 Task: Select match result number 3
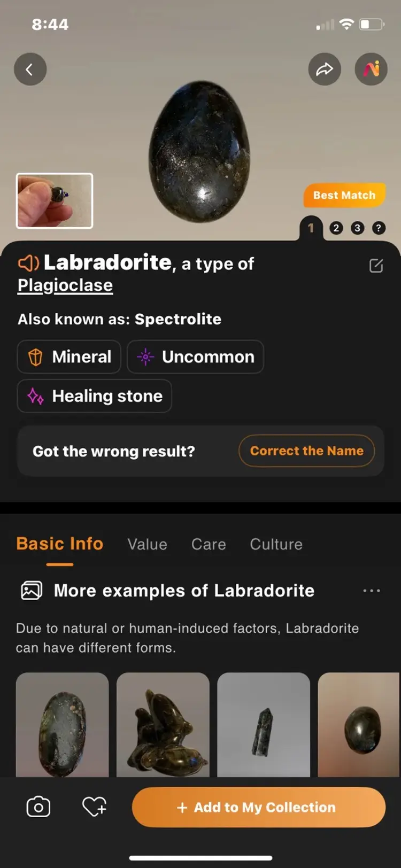pyautogui.click(x=357, y=228)
